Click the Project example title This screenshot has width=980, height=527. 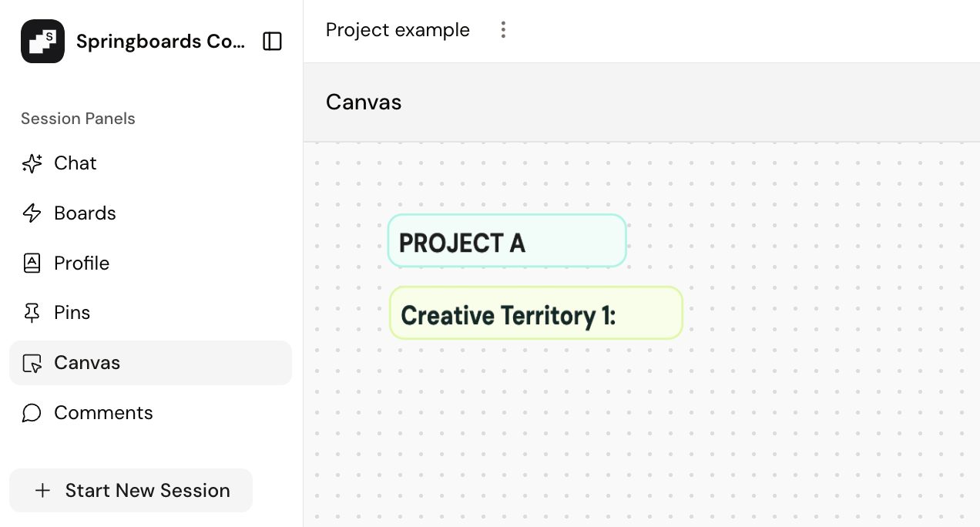(398, 30)
